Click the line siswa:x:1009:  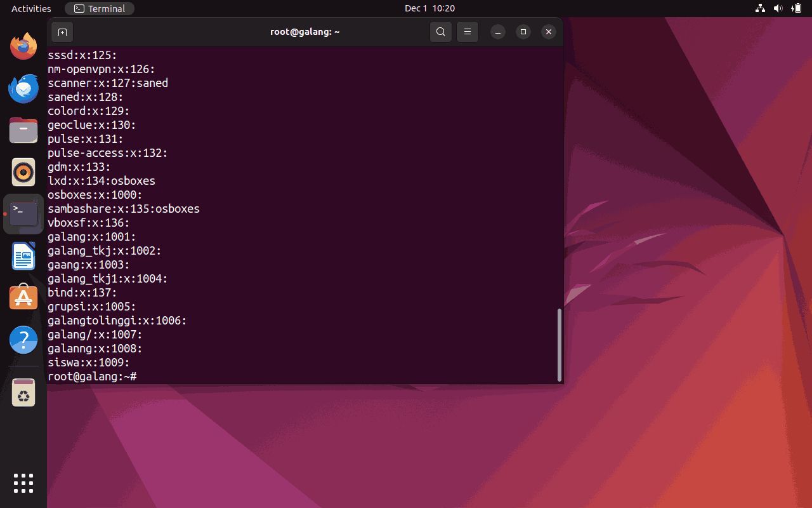[89, 363]
